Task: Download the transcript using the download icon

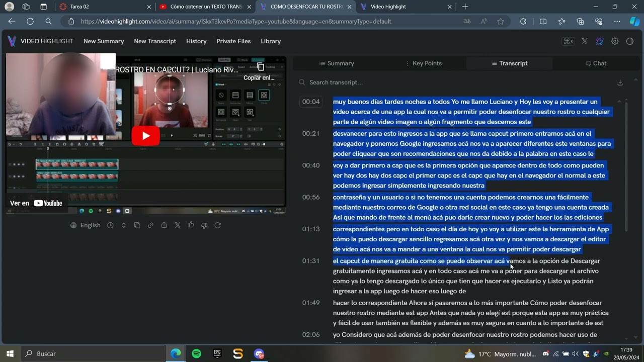Action: [x=620, y=82]
